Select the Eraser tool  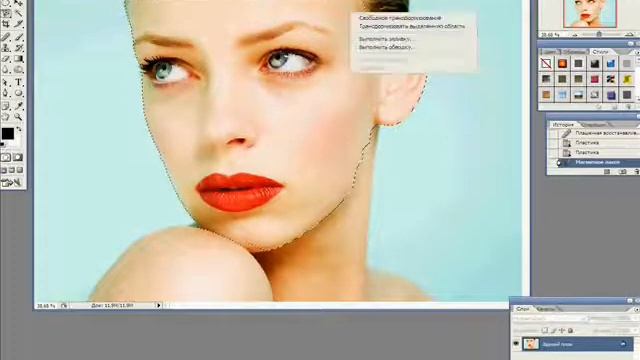click(x=6, y=59)
